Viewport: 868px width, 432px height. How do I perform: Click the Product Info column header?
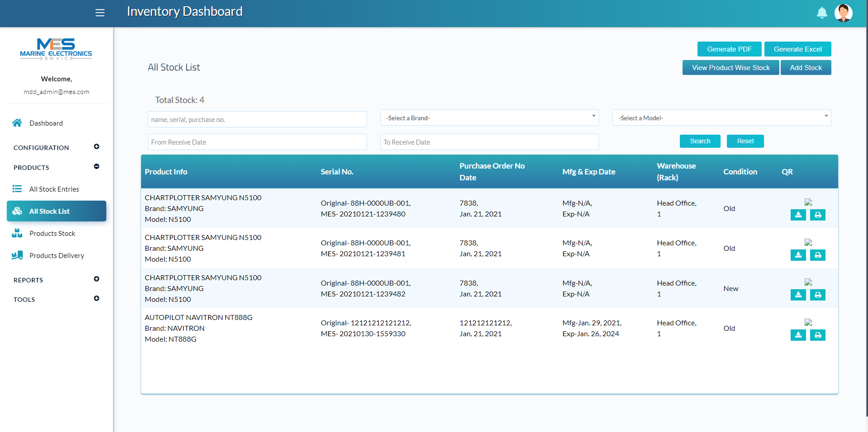tap(166, 172)
